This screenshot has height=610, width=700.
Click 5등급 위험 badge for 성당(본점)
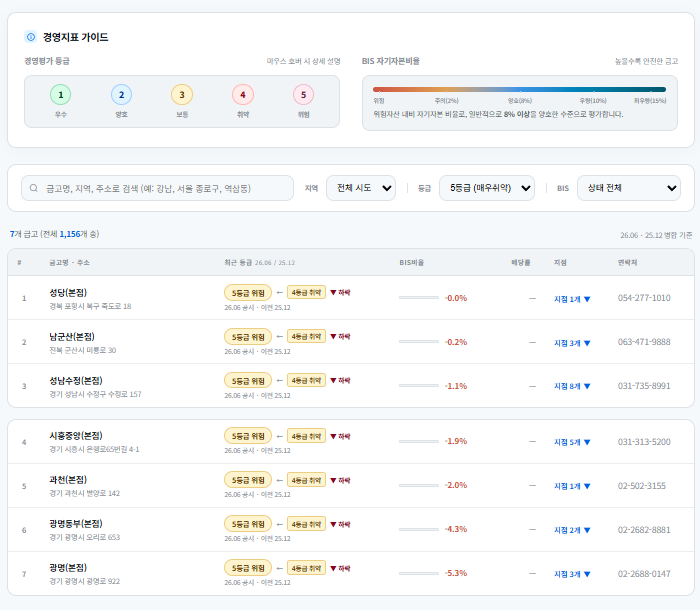click(248, 293)
